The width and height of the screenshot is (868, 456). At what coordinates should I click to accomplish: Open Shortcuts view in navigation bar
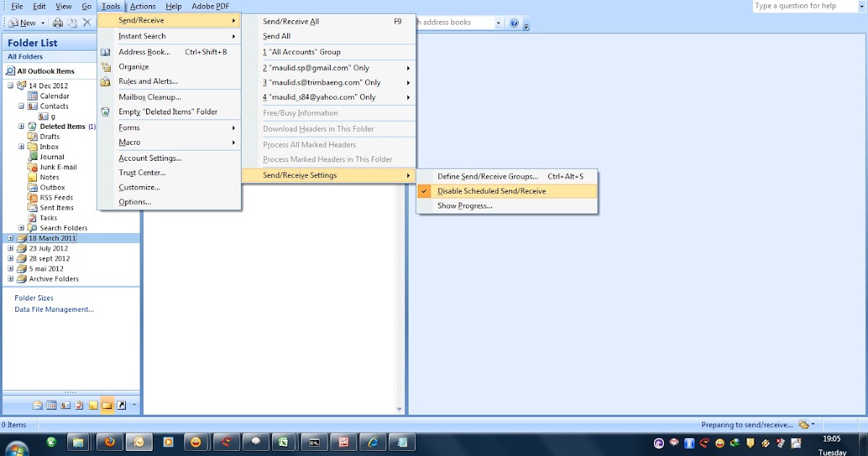pos(122,405)
